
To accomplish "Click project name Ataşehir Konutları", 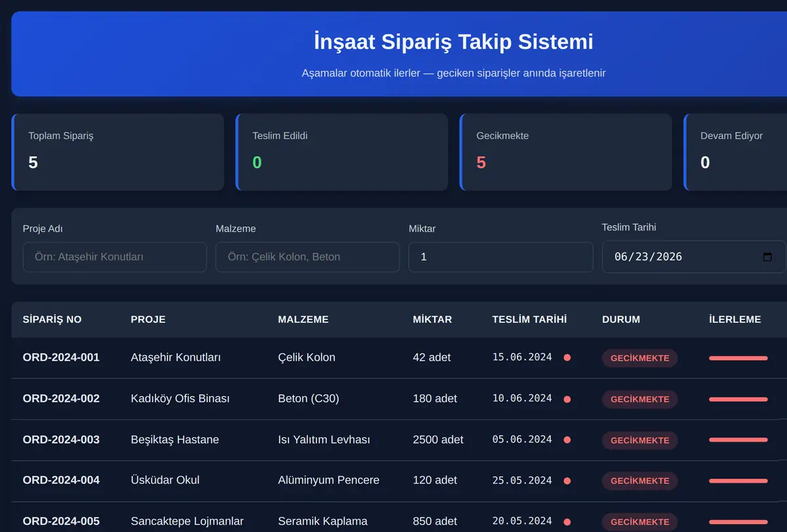I will tap(176, 358).
